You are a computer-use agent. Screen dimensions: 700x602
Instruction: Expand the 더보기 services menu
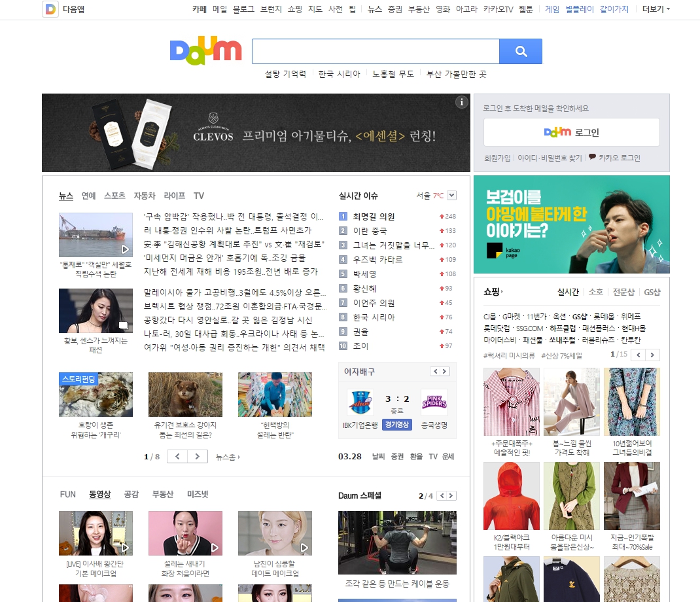click(656, 9)
